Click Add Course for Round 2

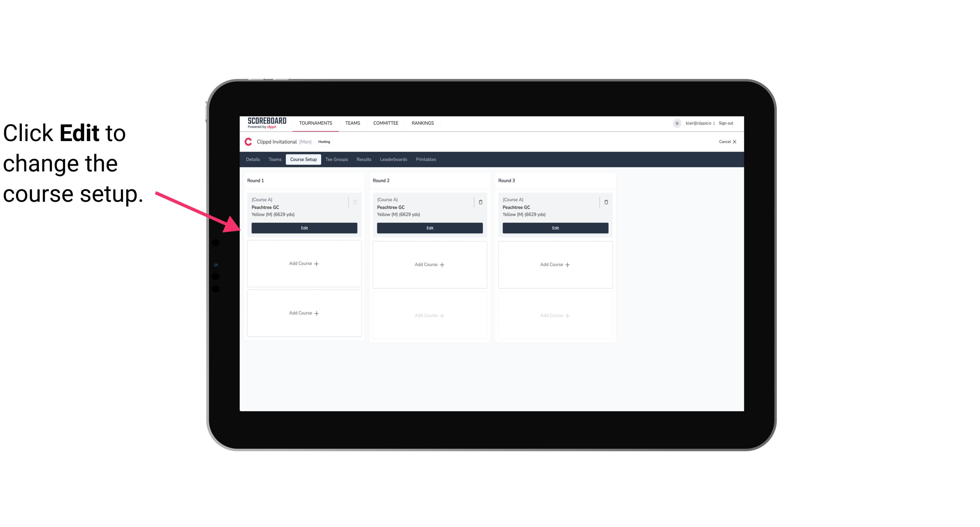(x=429, y=264)
